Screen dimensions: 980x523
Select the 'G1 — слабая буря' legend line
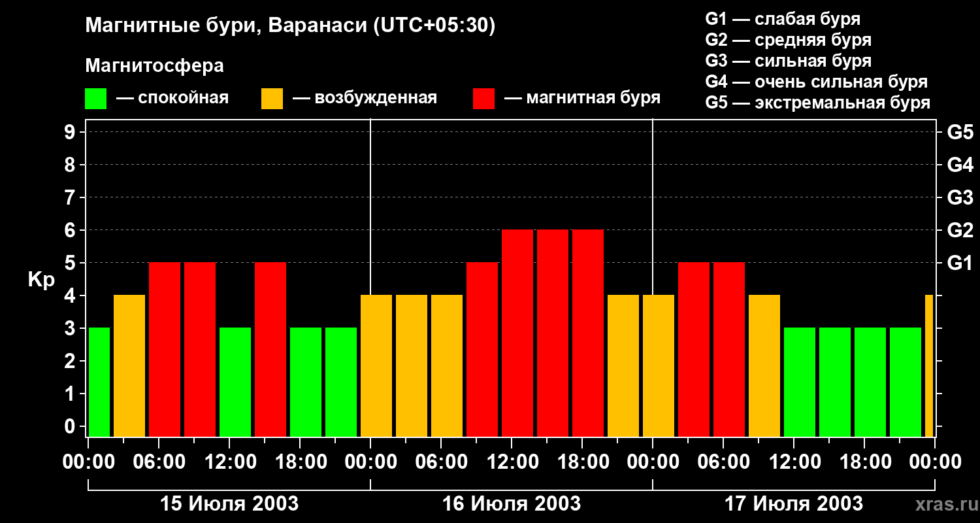(783, 19)
